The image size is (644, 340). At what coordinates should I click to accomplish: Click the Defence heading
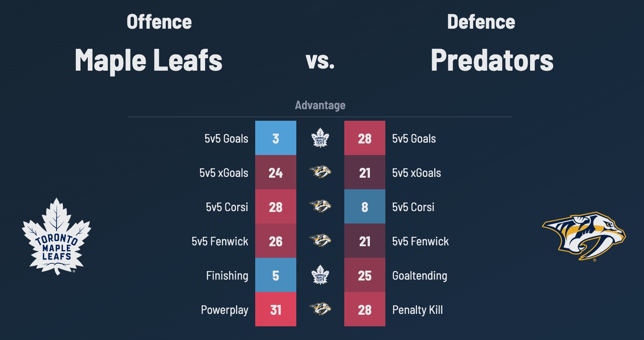coord(481,22)
